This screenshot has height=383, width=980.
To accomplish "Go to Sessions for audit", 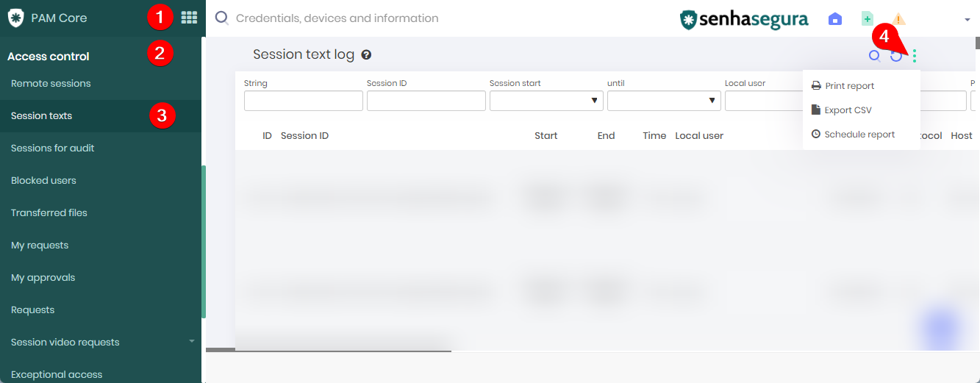I will point(53,148).
